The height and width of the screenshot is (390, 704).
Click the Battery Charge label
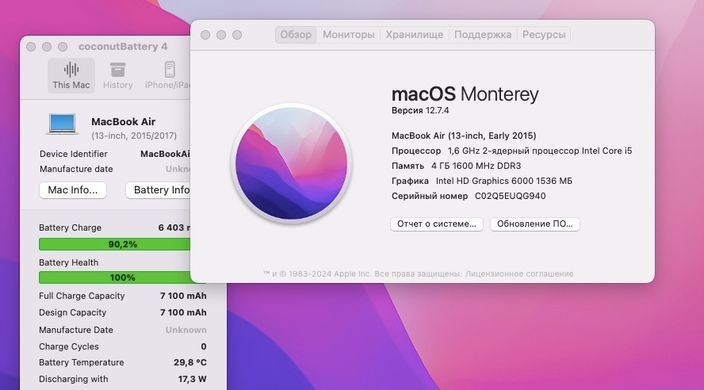click(x=70, y=228)
